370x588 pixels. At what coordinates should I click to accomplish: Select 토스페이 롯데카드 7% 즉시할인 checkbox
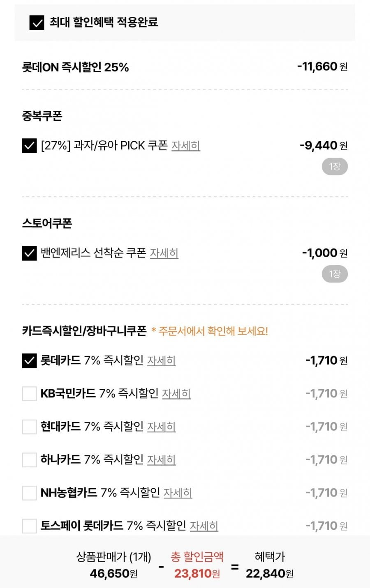pyautogui.click(x=29, y=526)
